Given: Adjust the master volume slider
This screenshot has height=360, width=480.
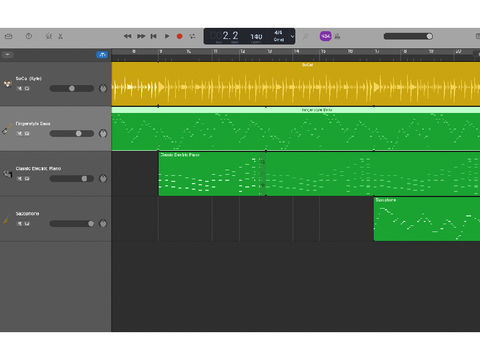Looking at the screenshot, I should point(408,36).
